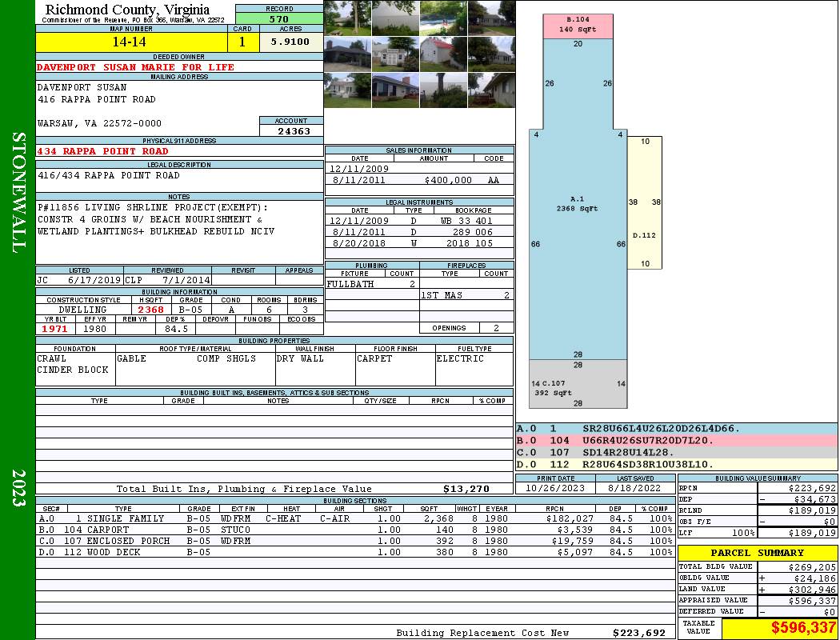Select the D.0 112 WOOD DECK section row
Viewport: 840px width, 640px height.
(x=354, y=552)
